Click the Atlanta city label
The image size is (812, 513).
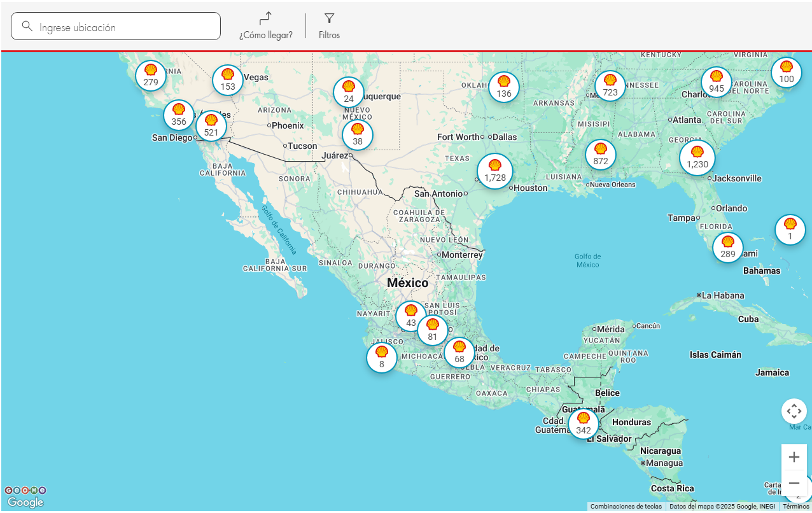[x=687, y=120]
